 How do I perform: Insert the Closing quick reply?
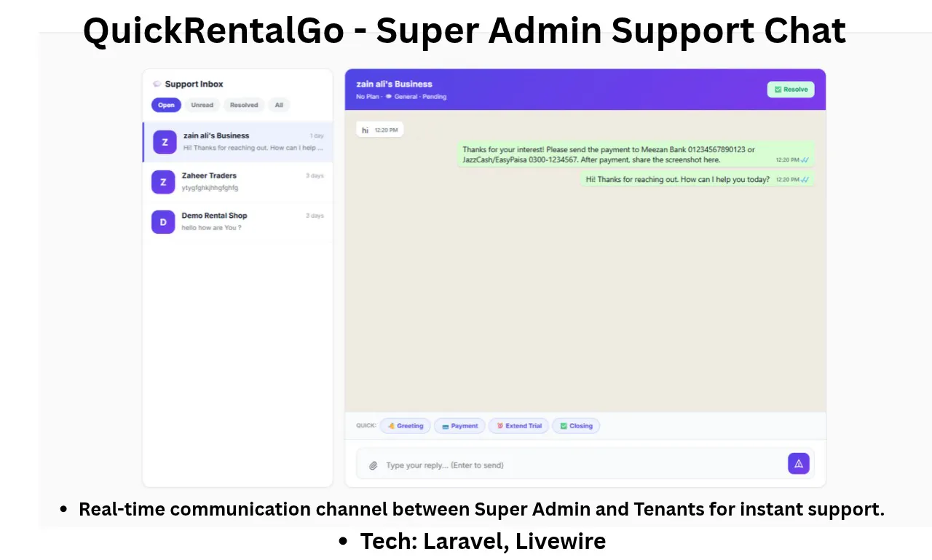tap(576, 426)
